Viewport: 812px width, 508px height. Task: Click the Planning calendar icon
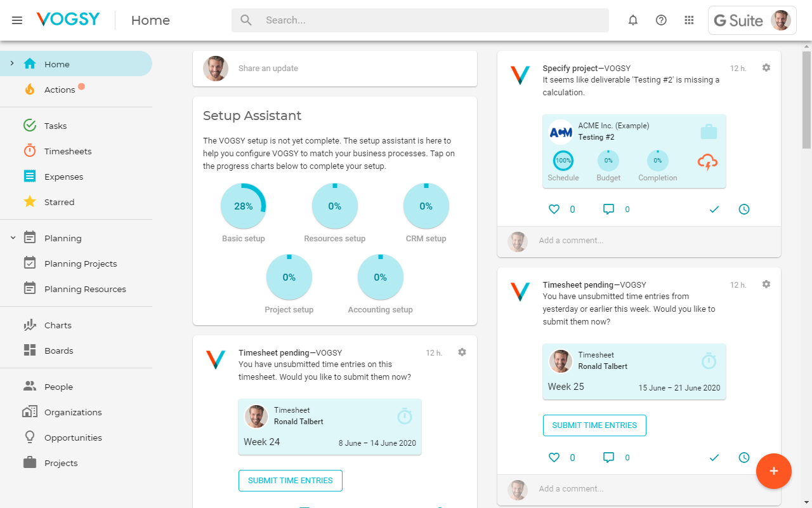30,237
